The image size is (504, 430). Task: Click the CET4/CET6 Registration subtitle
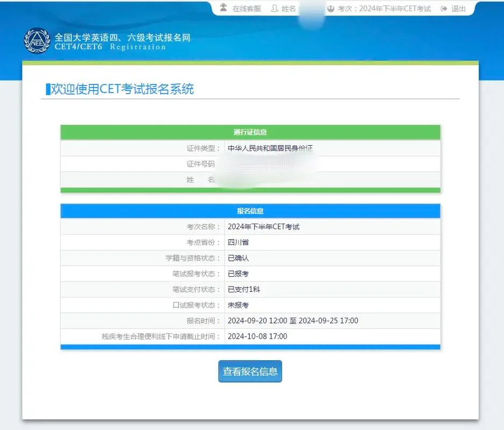coord(110,47)
